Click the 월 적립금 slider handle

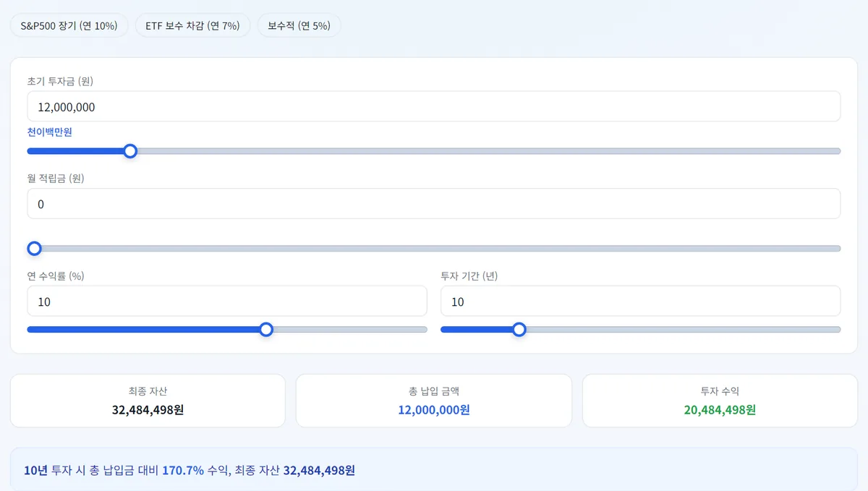point(34,249)
